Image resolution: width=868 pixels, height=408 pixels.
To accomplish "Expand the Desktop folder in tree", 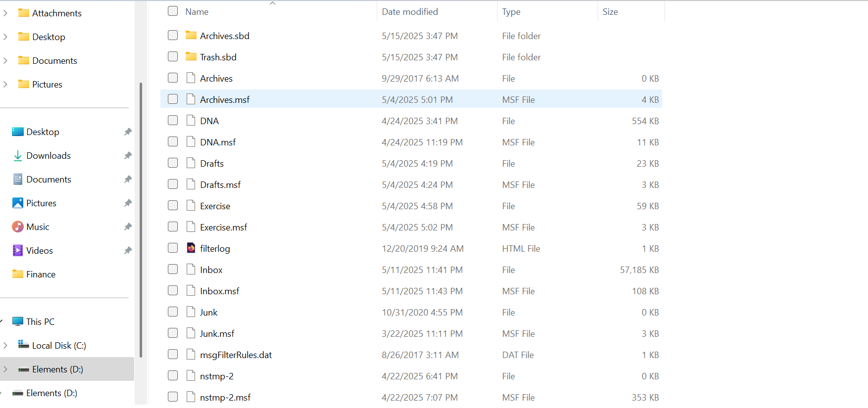I will [5, 37].
